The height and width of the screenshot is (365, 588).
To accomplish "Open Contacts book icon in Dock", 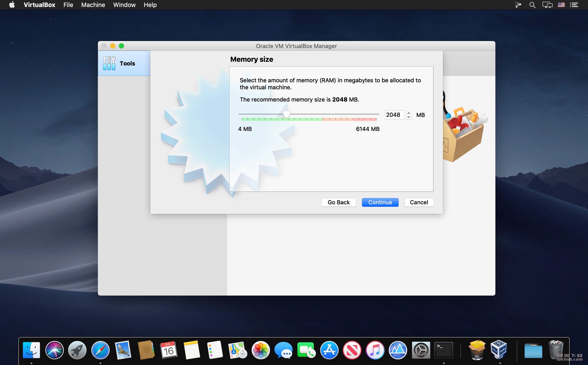I will pyautogui.click(x=146, y=350).
